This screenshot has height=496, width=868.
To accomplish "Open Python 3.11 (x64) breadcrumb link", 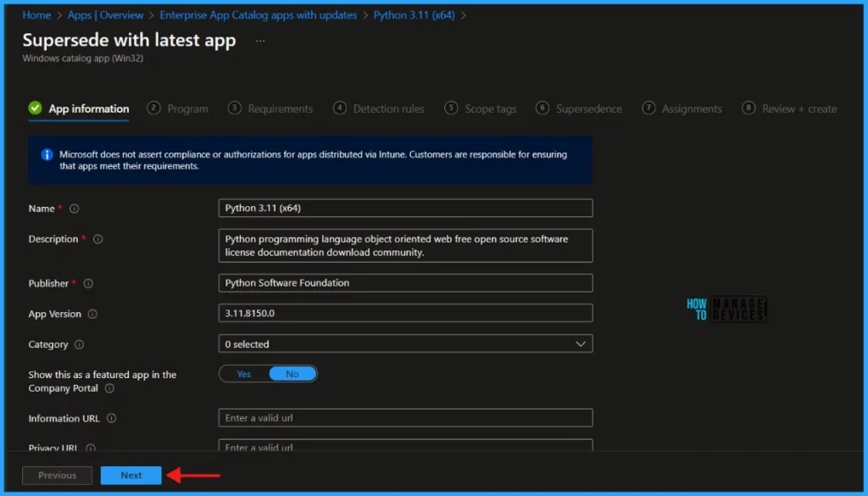I will click(414, 15).
